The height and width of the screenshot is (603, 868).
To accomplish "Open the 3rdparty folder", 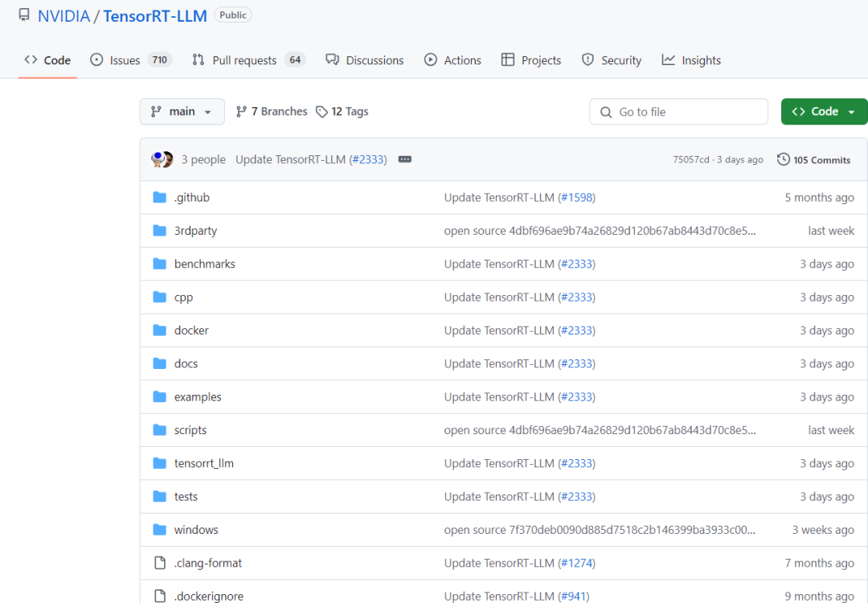I will 195,231.
